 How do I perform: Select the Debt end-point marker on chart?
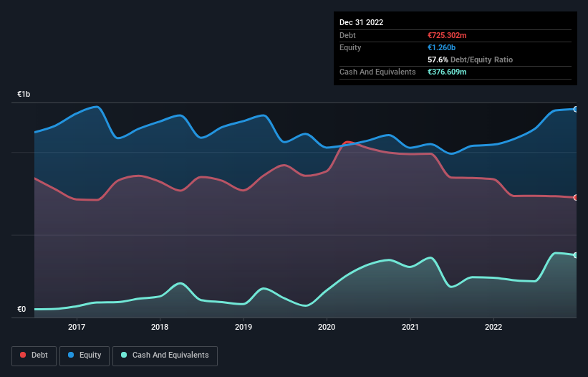(x=576, y=198)
